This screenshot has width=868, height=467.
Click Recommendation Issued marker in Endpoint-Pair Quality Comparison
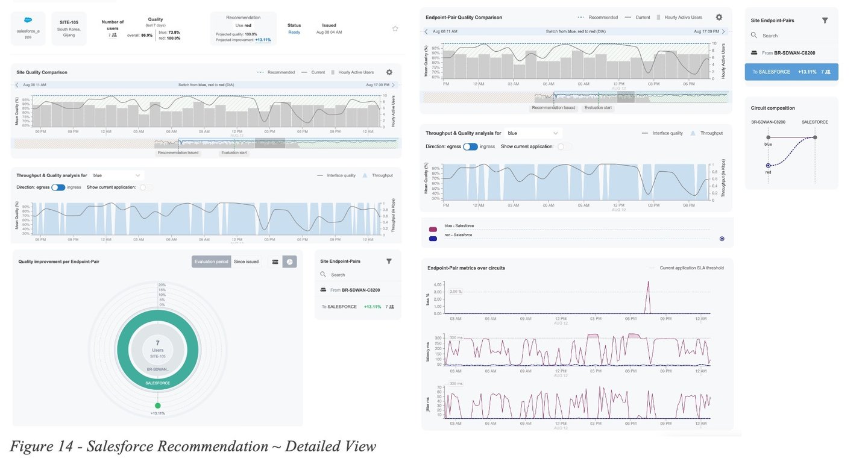(x=553, y=108)
